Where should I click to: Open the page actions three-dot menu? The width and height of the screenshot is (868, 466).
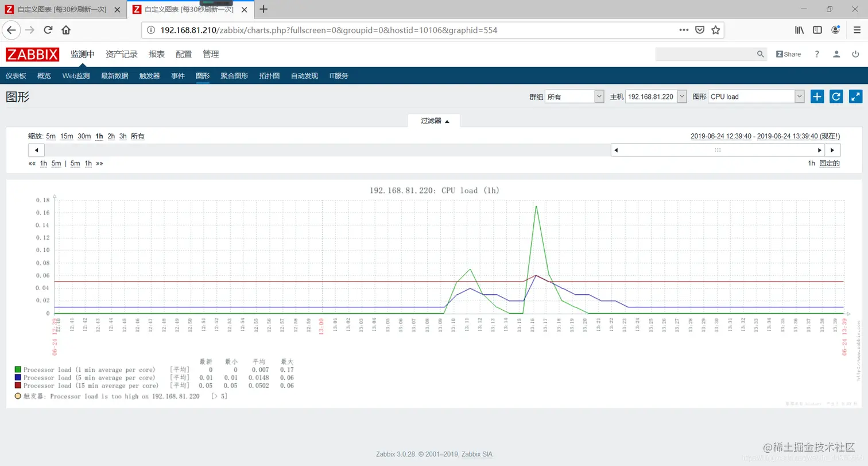[684, 30]
